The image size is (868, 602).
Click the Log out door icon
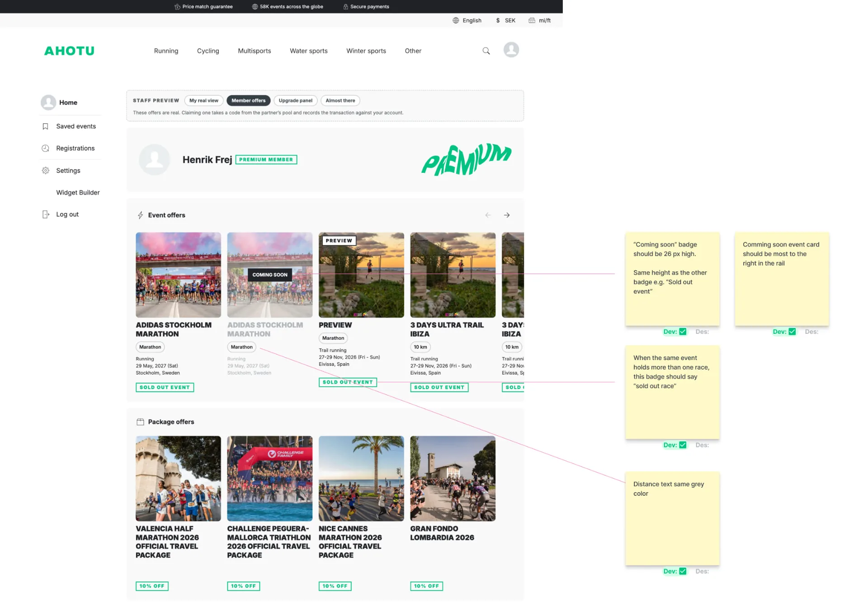tap(45, 214)
